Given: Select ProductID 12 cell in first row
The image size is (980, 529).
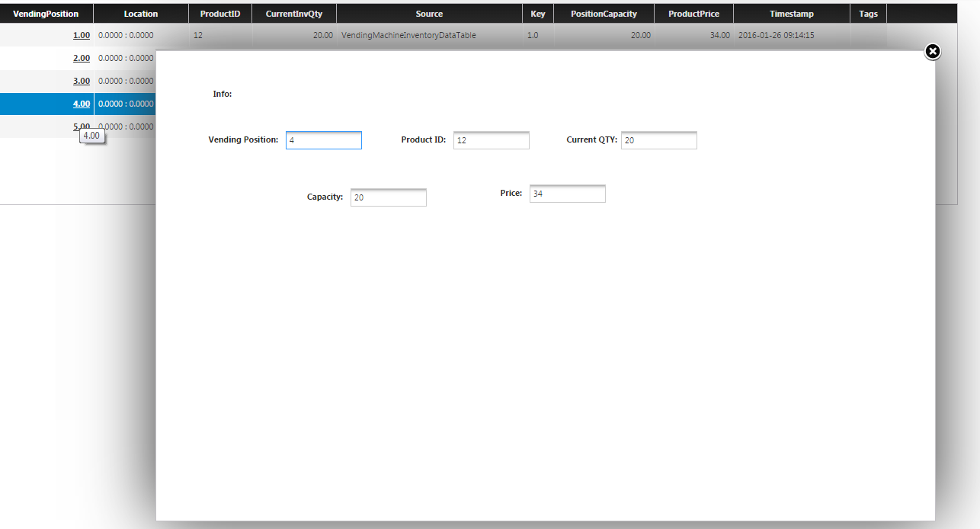Looking at the screenshot, I should (220, 35).
